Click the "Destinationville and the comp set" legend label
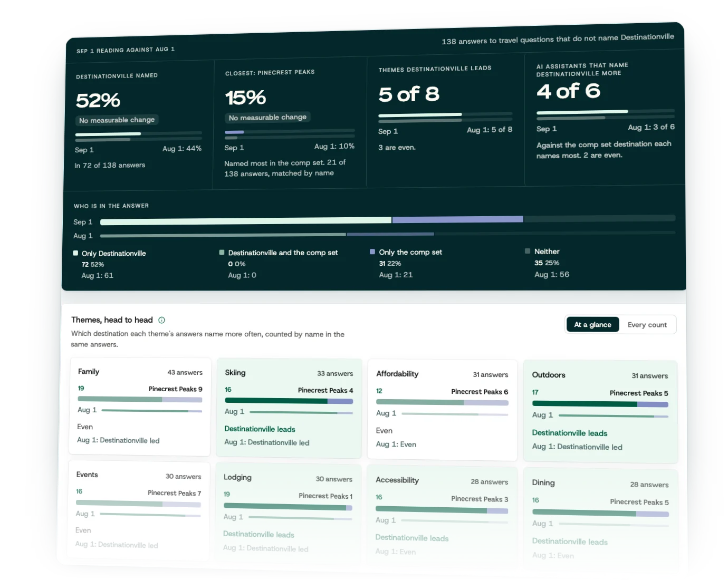This screenshot has height=580, width=728. tap(283, 253)
